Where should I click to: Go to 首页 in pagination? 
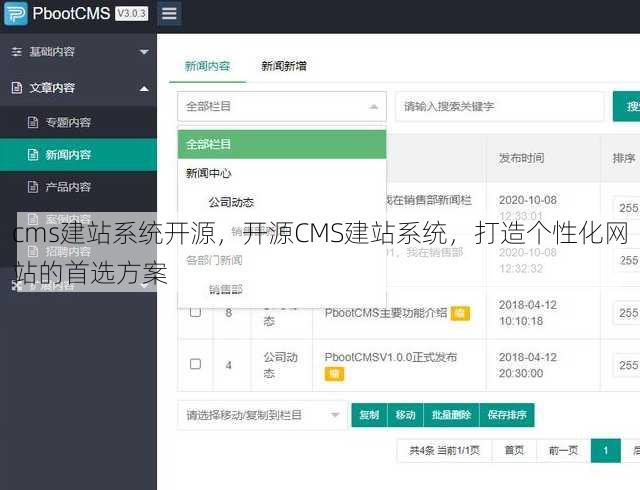click(x=514, y=451)
